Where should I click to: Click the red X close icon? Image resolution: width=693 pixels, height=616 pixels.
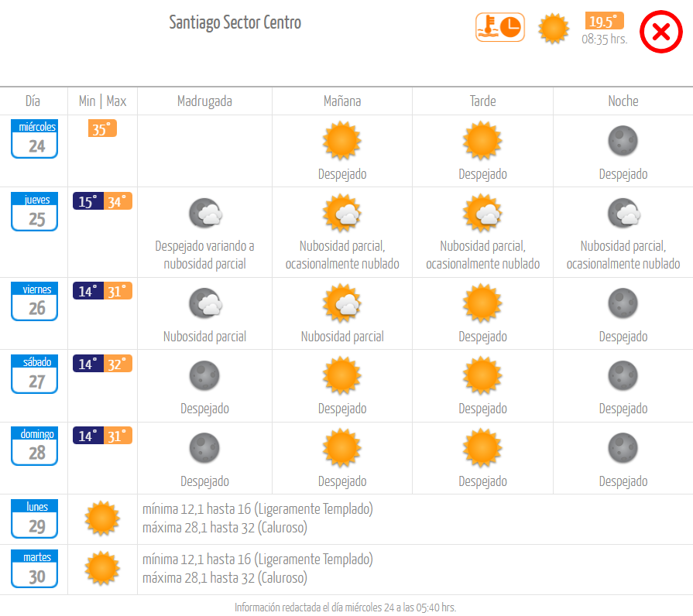coord(660,32)
